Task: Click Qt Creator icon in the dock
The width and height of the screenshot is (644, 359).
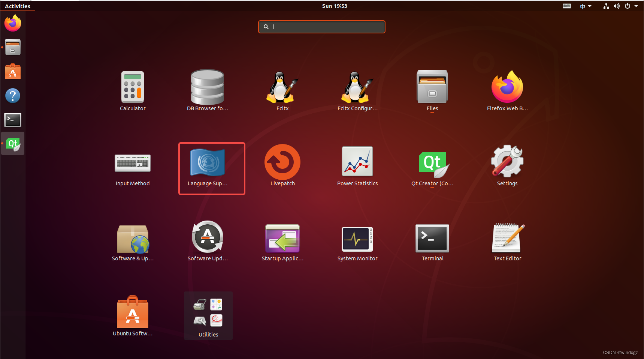Action: pyautogui.click(x=13, y=144)
